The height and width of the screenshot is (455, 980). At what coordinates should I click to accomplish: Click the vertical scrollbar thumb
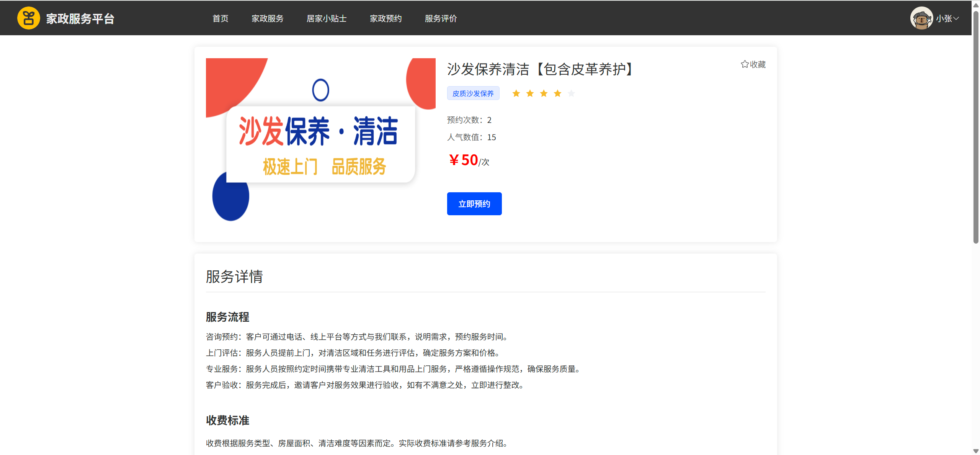coord(976,126)
